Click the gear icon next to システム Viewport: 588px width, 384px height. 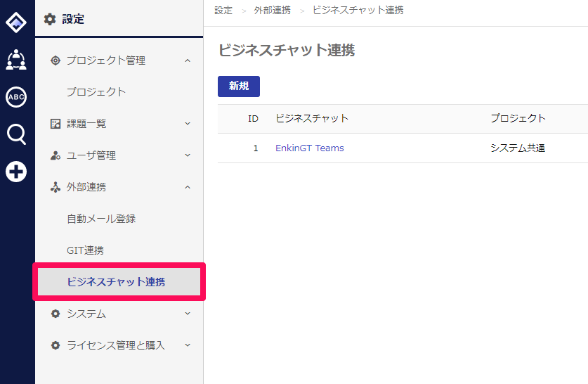55,314
